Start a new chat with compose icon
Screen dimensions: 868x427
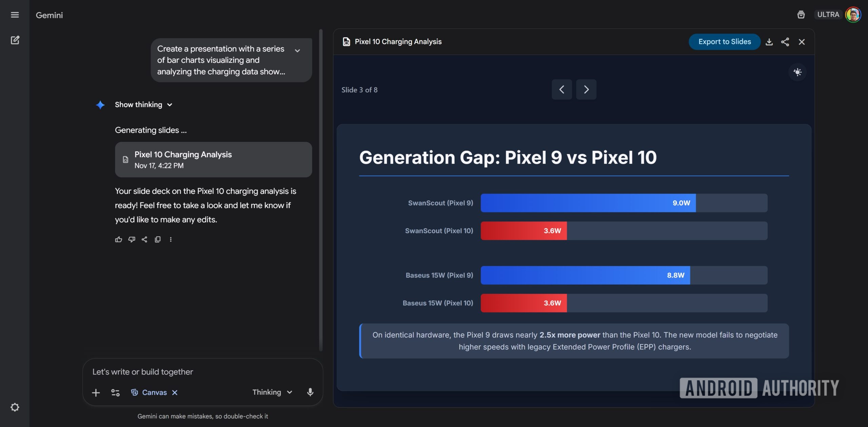click(x=15, y=40)
